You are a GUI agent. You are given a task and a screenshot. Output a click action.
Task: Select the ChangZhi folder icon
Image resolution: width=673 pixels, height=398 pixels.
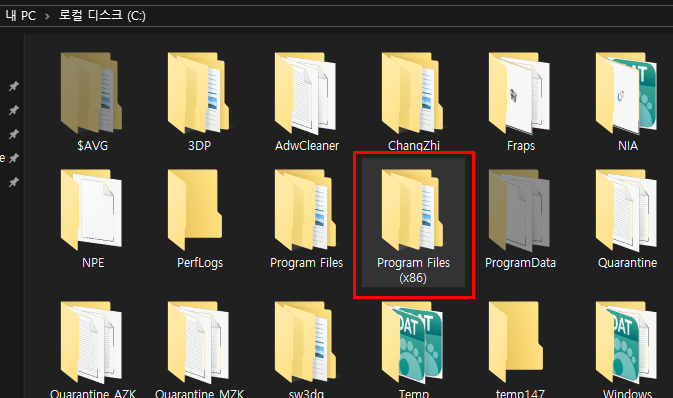pos(412,92)
